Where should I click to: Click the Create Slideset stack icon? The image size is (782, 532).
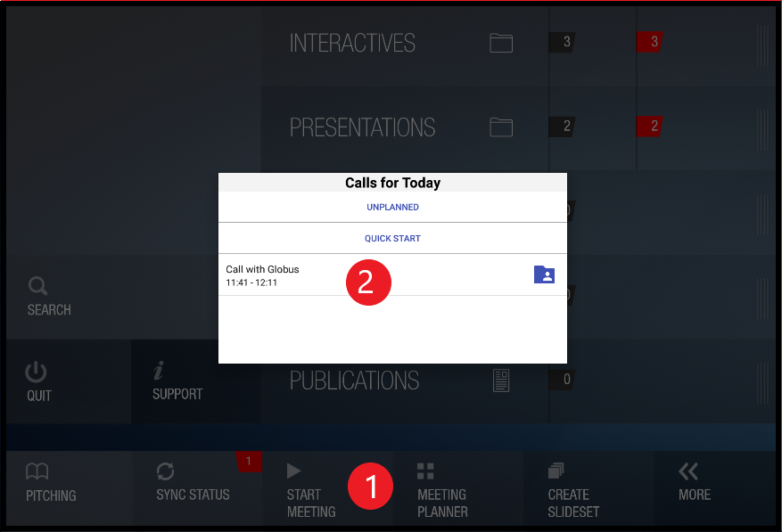[x=556, y=471]
